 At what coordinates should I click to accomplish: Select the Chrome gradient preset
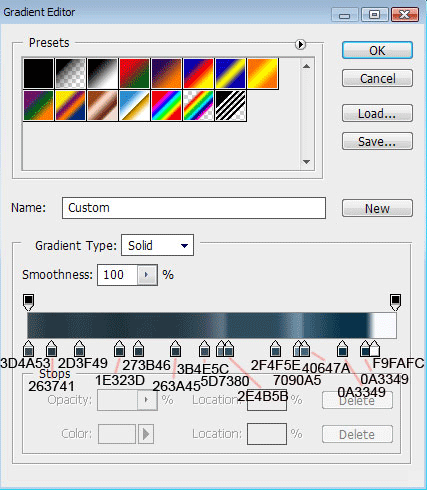click(x=134, y=105)
